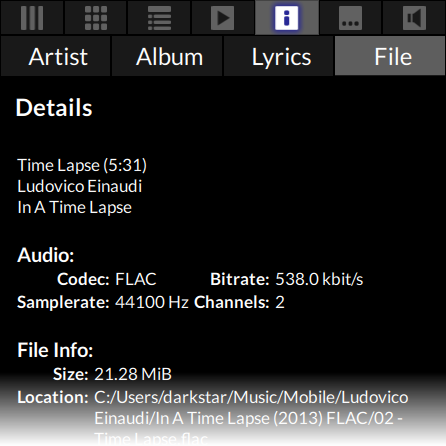Click the 'Samplerate:' label

pos(63,302)
